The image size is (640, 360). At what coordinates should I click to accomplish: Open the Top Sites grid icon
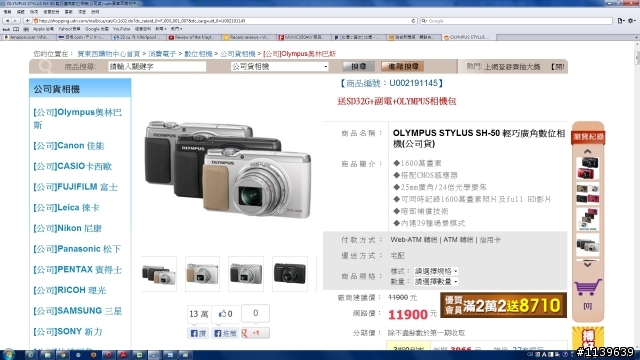[26, 29]
